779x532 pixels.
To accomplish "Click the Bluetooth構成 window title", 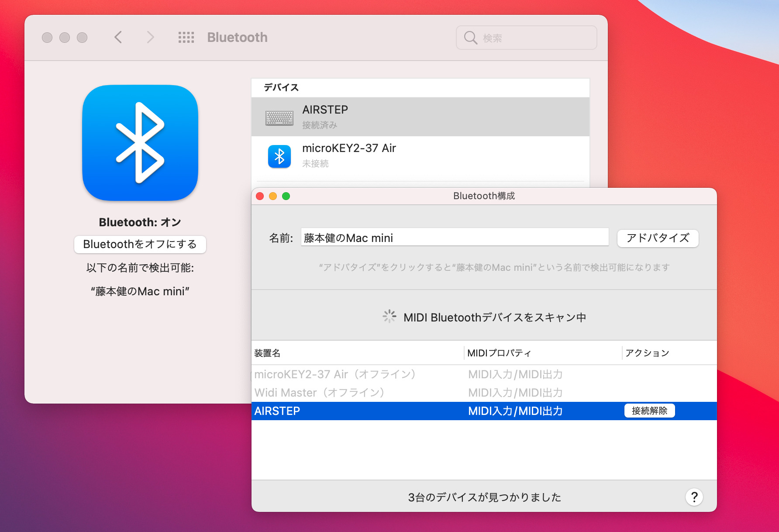I will (x=484, y=196).
